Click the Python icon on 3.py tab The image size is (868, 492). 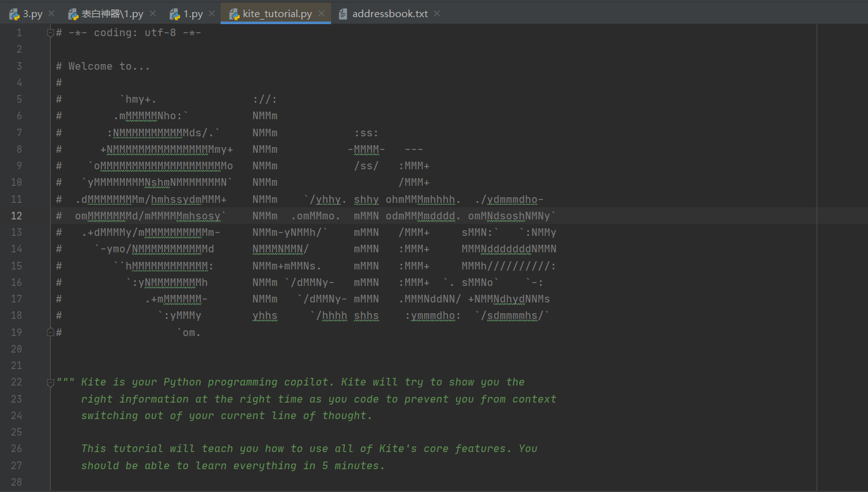(x=14, y=13)
